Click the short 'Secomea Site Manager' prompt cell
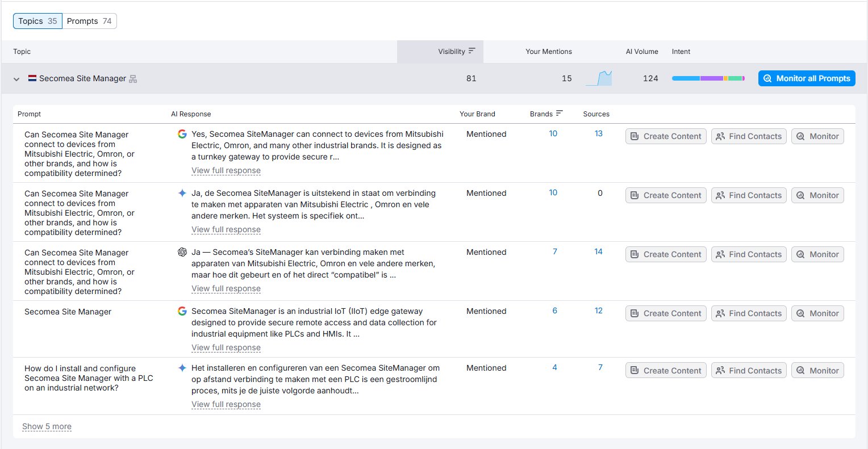Screen dimensions: 868x449 point(68,312)
